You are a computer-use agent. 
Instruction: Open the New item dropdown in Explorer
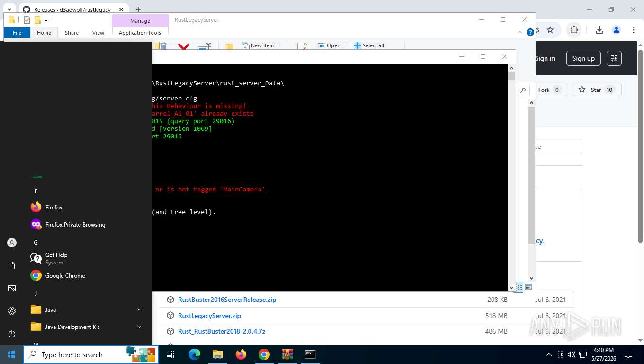coord(260,45)
